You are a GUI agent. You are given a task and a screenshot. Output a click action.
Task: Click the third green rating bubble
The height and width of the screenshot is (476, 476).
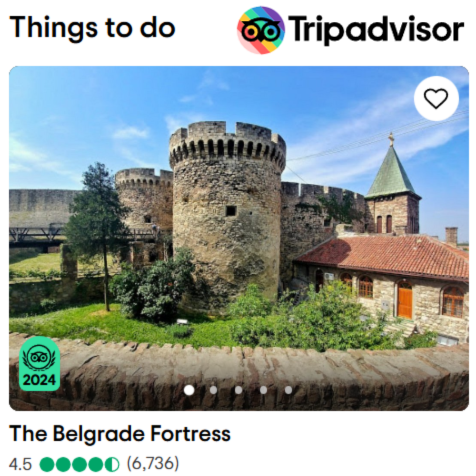[x=79, y=464]
